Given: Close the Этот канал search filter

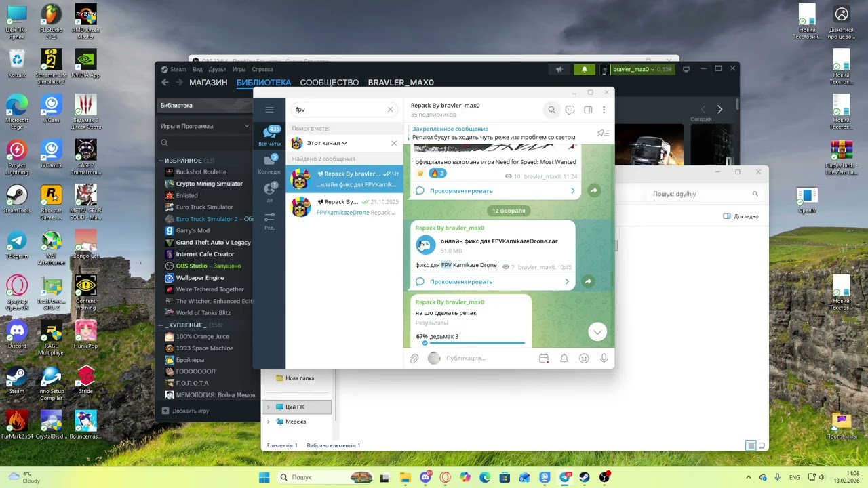Looking at the screenshot, I should 394,143.
